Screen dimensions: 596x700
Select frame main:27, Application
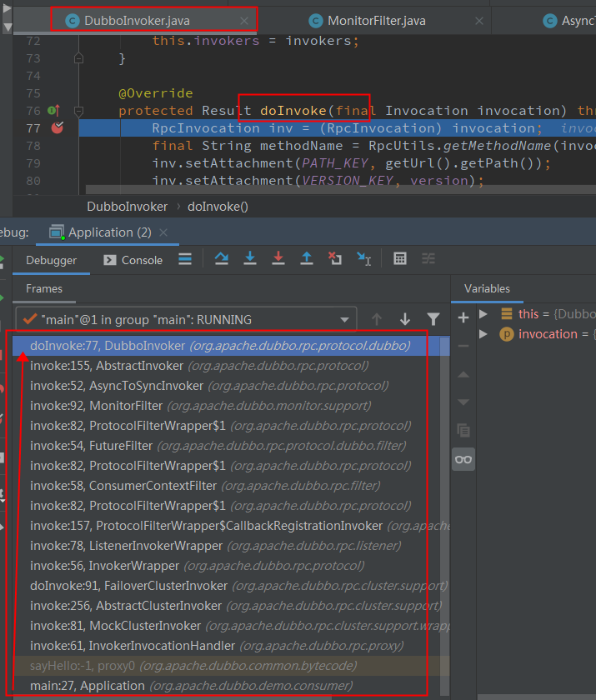click(226, 686)
